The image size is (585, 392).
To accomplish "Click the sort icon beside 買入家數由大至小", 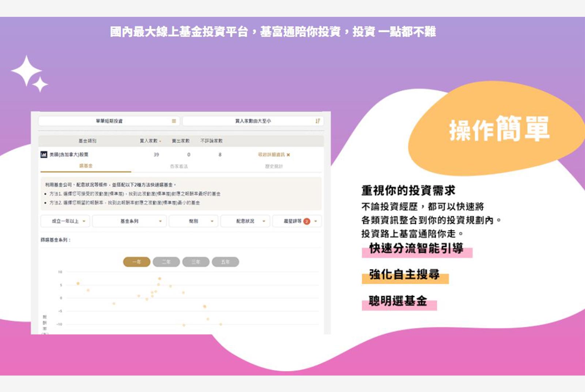I will click(317, 121).
